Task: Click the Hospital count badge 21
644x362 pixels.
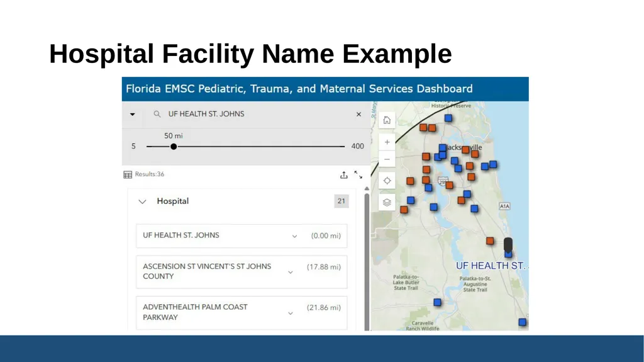Action: [x=341, y=201]
